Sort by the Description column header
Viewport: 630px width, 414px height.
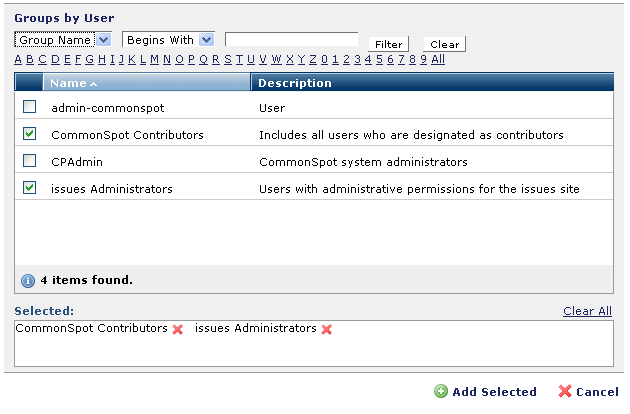tap(295, 83)
